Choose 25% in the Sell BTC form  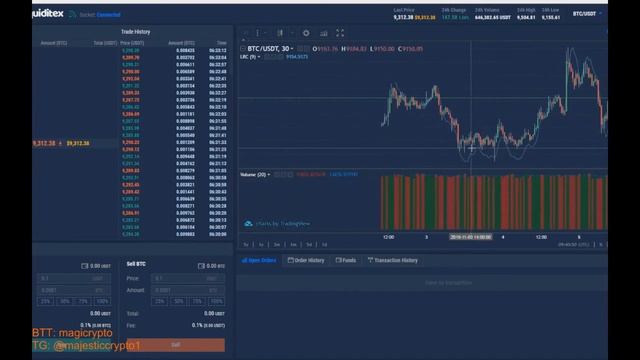pyautogui.click(x=160, y=302)
